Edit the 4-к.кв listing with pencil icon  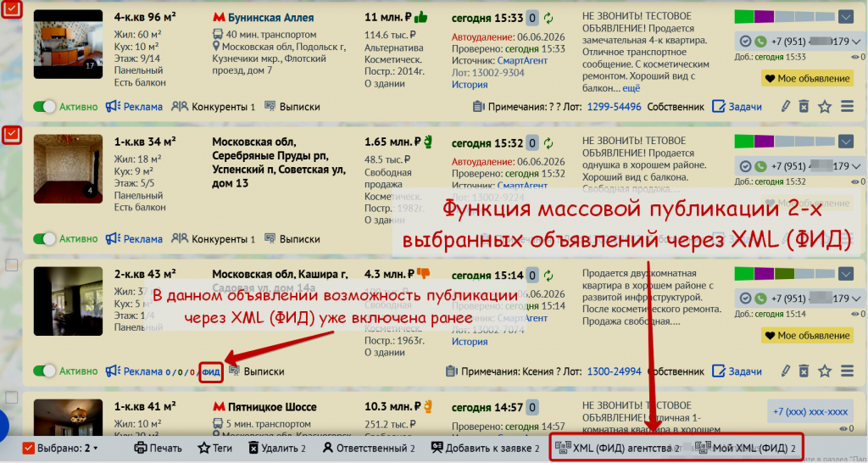tap(786, 106)
